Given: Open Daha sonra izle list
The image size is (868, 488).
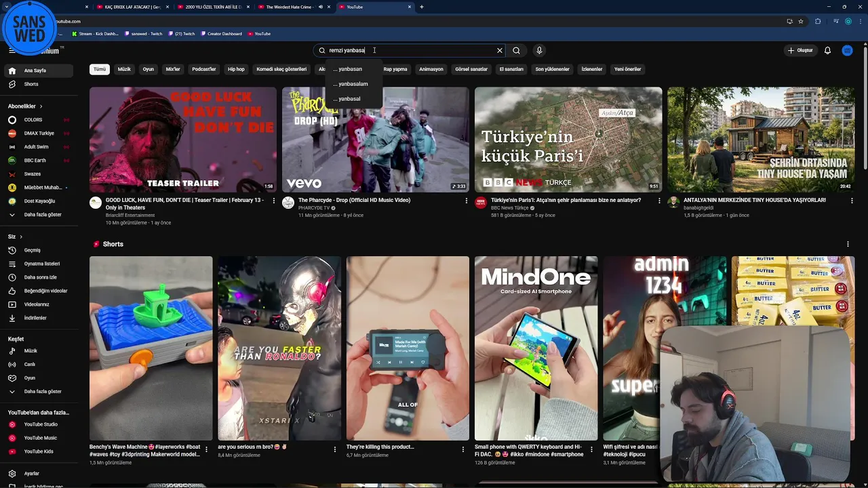Looking at the screenshot, I should (39, 277).
